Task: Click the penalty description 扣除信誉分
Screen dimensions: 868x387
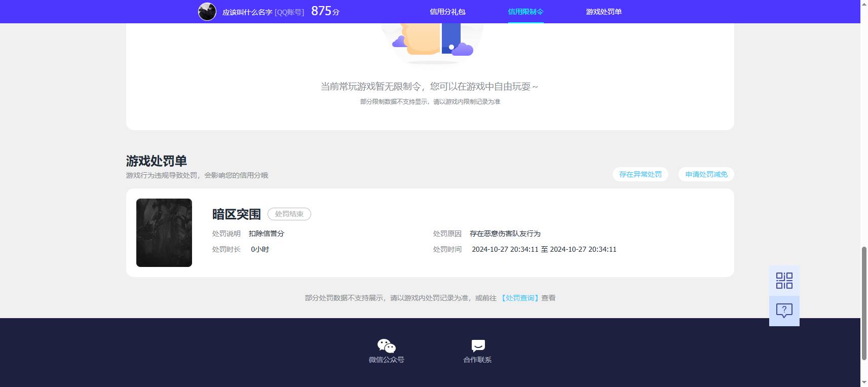Action: click(x=267, y=234)
